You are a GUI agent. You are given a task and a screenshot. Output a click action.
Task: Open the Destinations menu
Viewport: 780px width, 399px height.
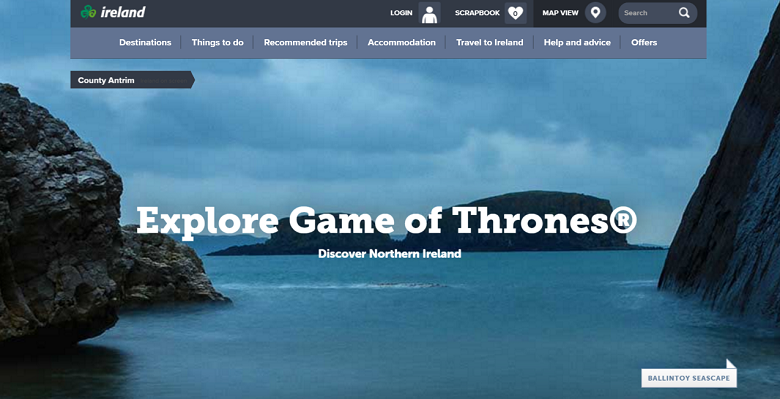coord(145,42)
